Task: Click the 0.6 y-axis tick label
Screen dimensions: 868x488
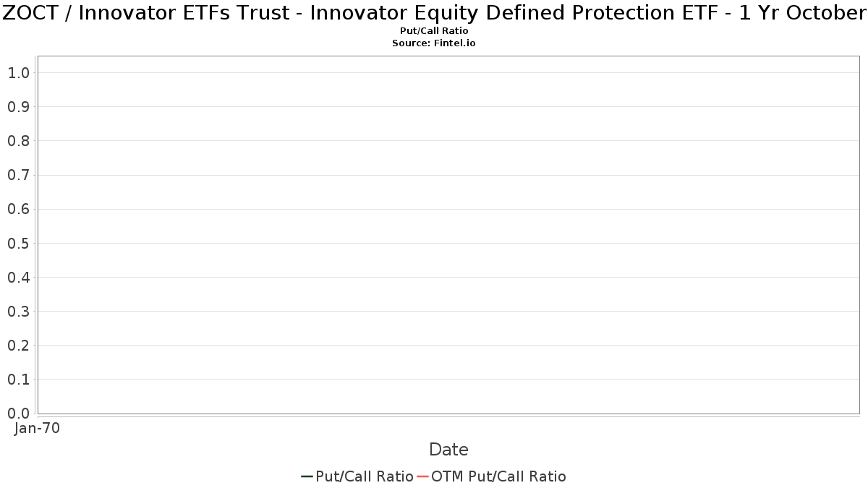Action: (x=19, y=209)
